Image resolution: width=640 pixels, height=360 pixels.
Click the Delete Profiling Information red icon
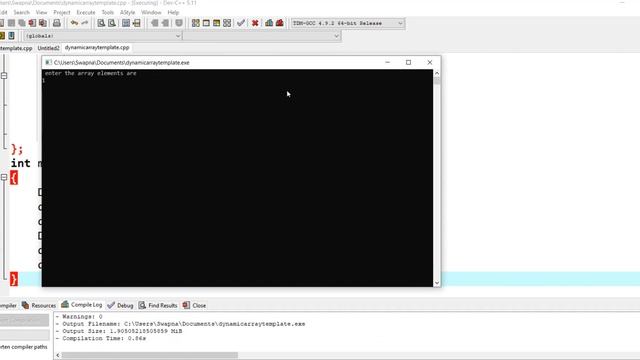point(280,23)
